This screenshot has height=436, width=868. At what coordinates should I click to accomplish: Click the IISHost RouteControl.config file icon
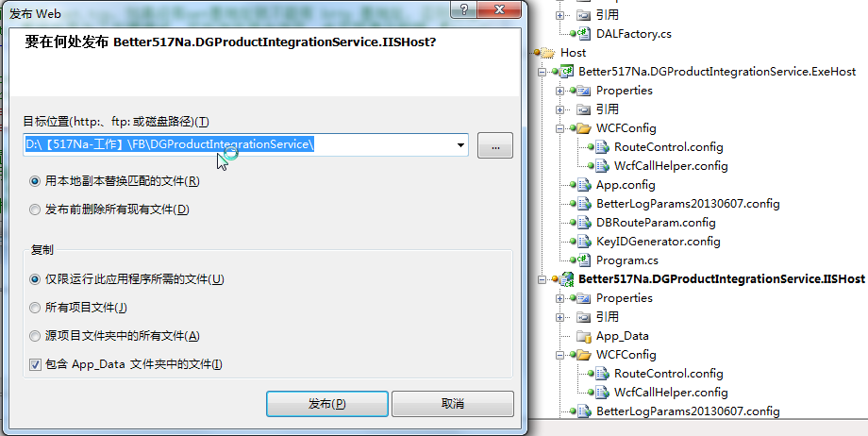pyautogui.click(x=602, y=374)
